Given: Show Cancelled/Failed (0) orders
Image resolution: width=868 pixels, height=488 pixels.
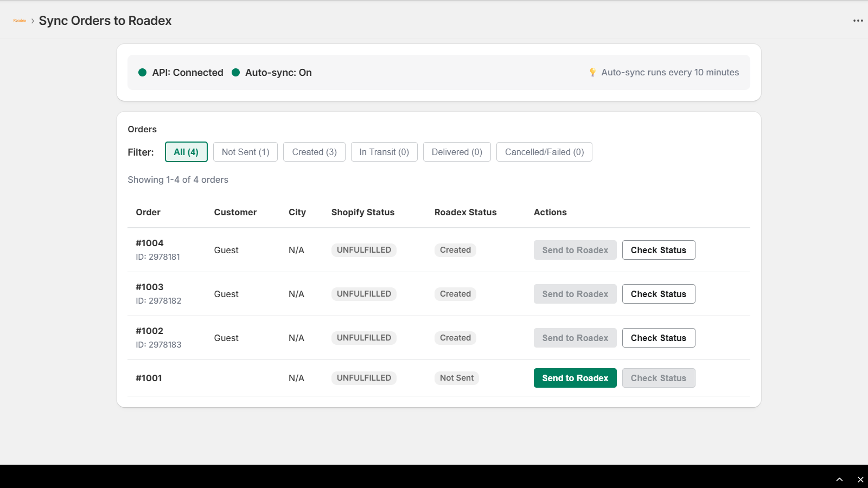Looking at the screenshot, I should [544, 152].
